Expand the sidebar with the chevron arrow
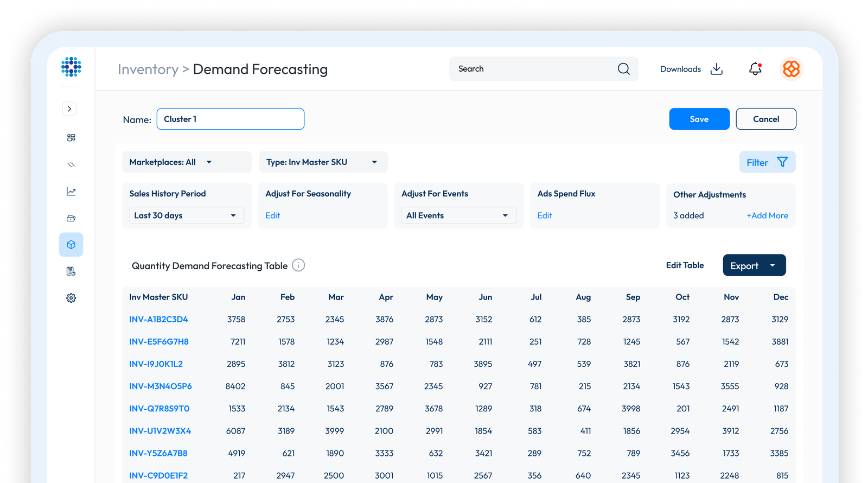 coord(69,109)
